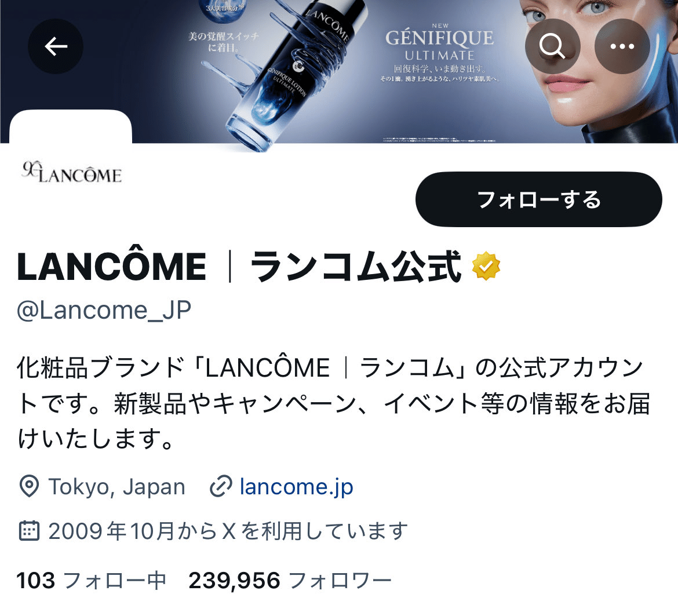Tap the LANCÔME | ランコム公式 display name
The height and width of the screenshot is (616, 678).
[x=239, y=266]
